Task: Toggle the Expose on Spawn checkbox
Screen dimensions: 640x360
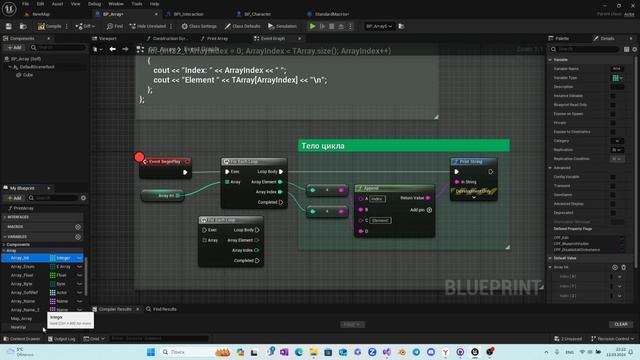Action: click(613, 114)
